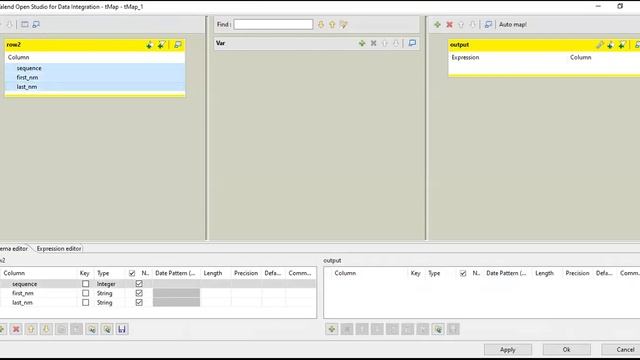This screenshot has width=640, height=360.
Task: Add a new variable in Var table
Action: tap(362, 43)
